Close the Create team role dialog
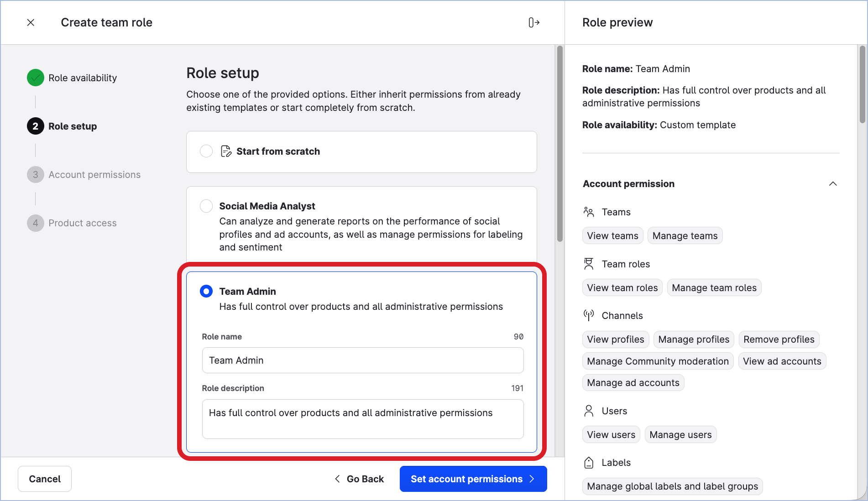 (x=31, y=22)
